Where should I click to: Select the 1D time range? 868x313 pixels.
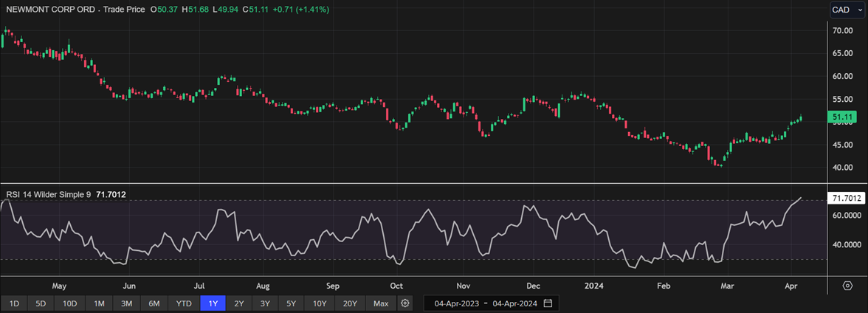[x=15, y=303]
